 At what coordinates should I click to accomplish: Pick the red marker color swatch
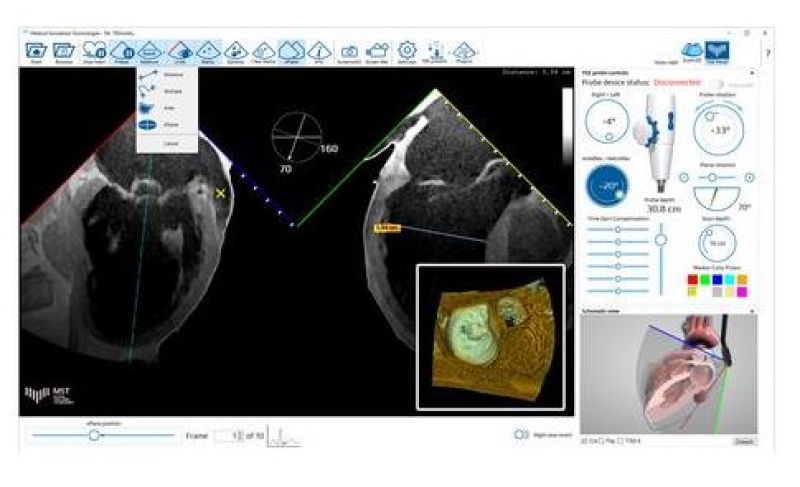(691, 281)
